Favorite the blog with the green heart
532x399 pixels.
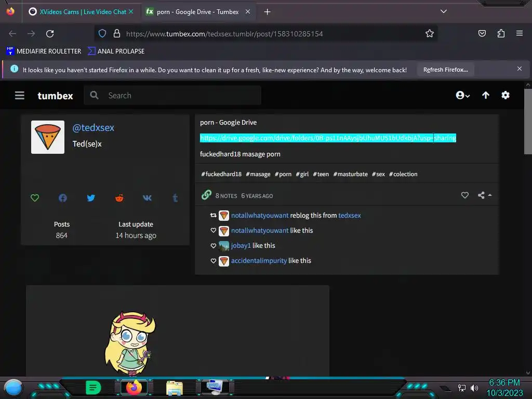(x=35, y=198)
